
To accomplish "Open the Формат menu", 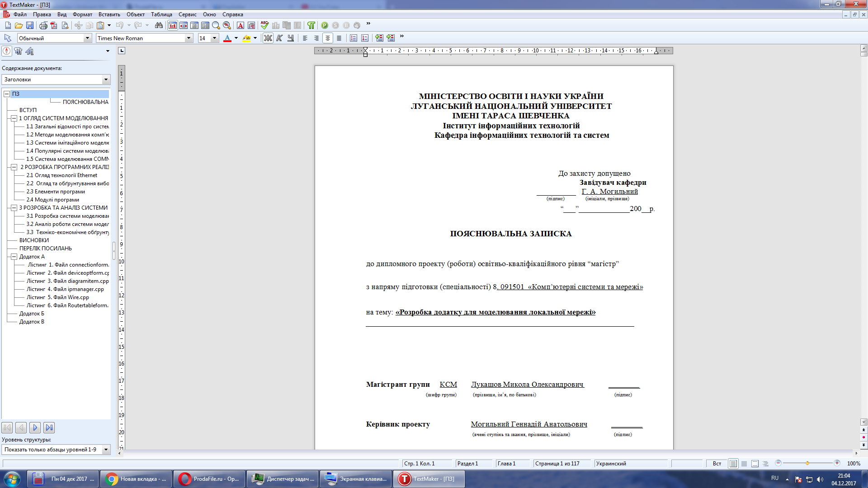I will 82,14.
